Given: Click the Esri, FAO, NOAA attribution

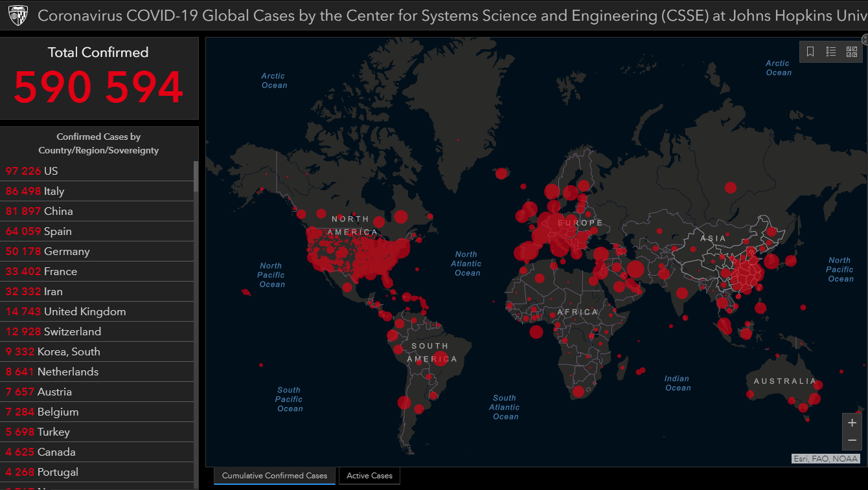Looking at the screenshot, I should pos(826,458).
